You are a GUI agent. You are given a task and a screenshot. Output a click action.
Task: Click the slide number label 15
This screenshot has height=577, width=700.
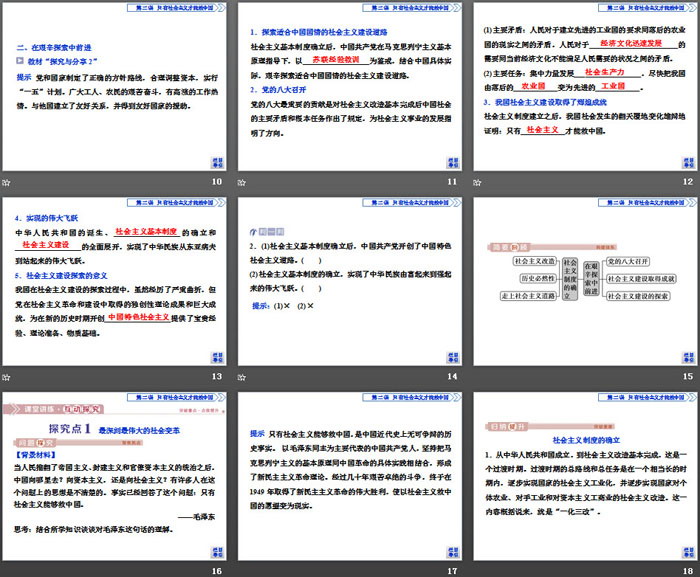[688, 376]
